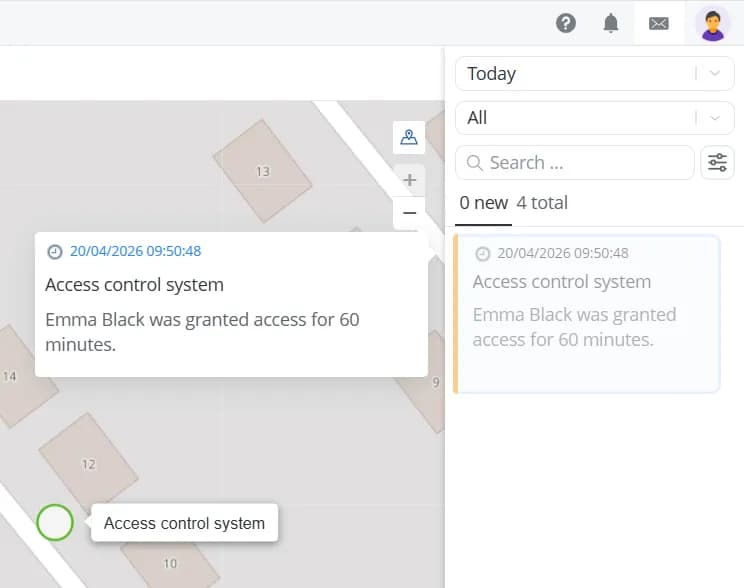
Task: Click building number 13 on the map
Action: click(263, 171)
